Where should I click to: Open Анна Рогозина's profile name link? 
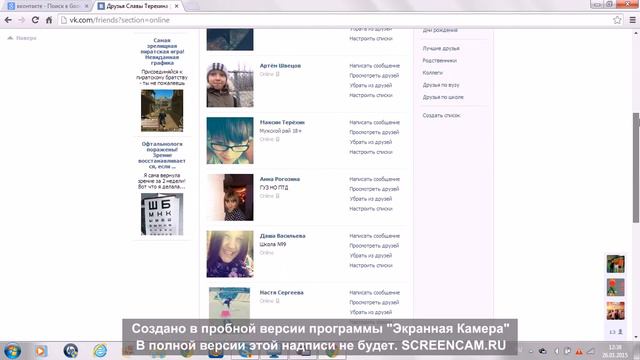280,179
